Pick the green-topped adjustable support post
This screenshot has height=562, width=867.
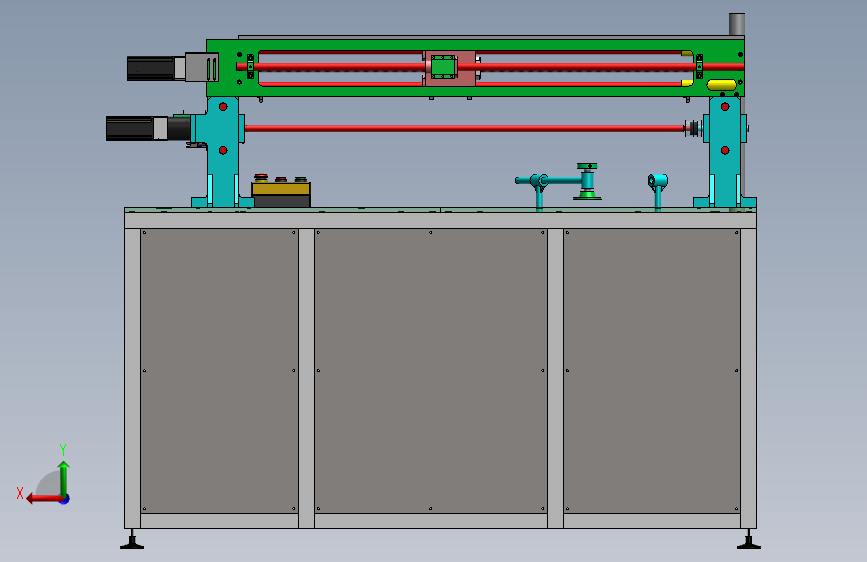pyautogui.click(x=587, y=181)
